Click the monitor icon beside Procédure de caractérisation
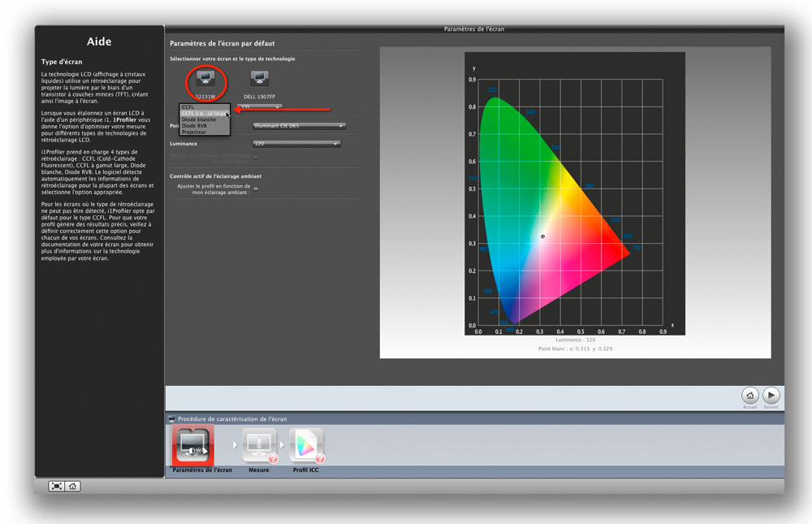The image size is (812, 524). pyautogui.click(x=171, y=418)
